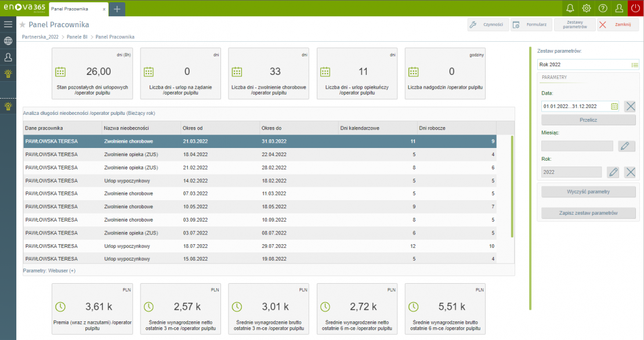644x340 pixels.
Task: Clear the Data date range with X
Action: pyautogui.click(x=630, y=106)
